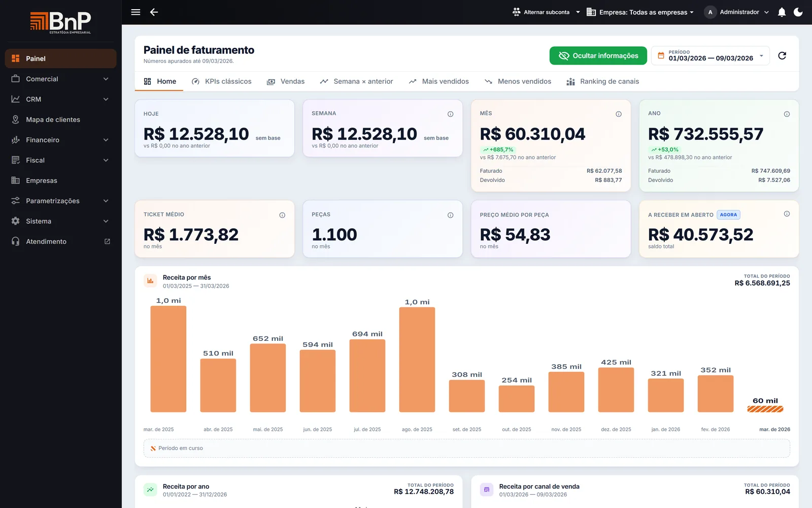Click Ocultar informações button
The height and width of the screenshot is (508, 812).
point(598,56)
